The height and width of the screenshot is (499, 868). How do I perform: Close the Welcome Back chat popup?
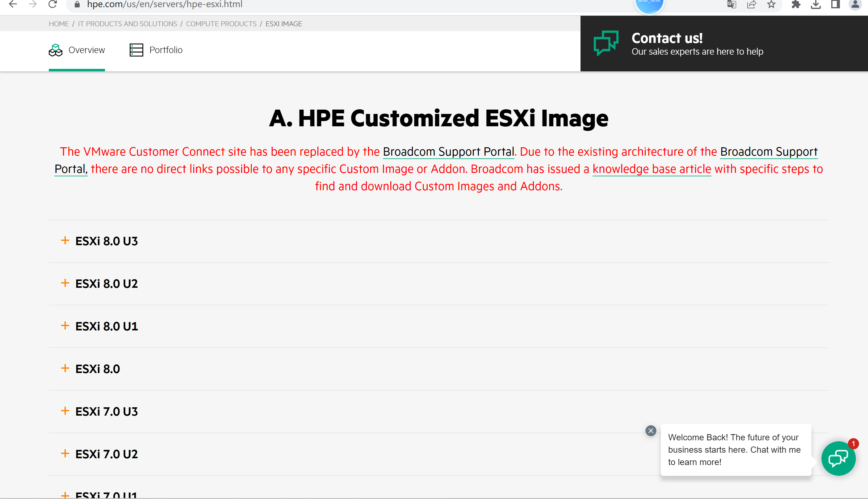pyautogui.click(x=651, y=431)
